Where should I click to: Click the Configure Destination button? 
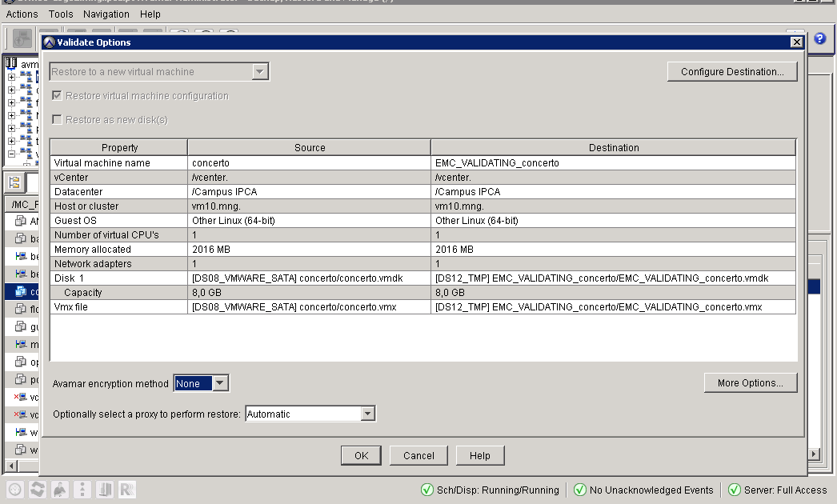[732, 71]
